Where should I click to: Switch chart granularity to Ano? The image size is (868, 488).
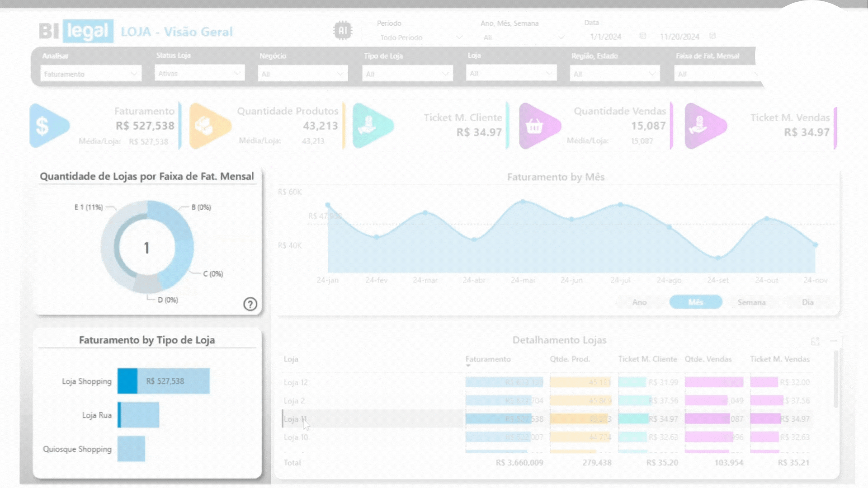[x=639, y=302]
